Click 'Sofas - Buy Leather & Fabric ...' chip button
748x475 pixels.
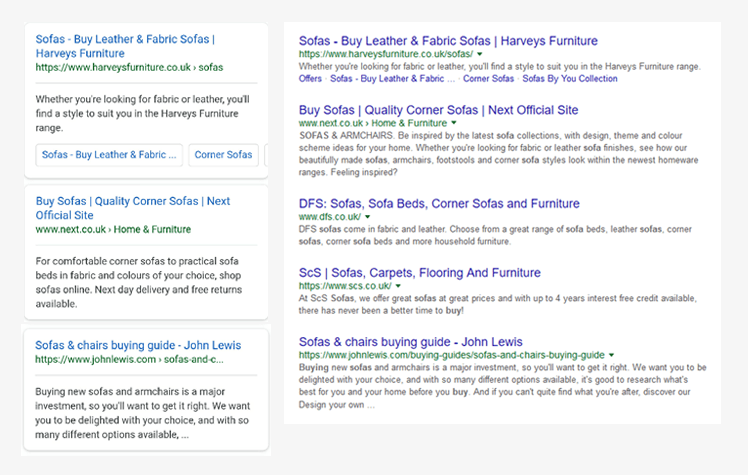pyautogui.click(x=109, y=155)
